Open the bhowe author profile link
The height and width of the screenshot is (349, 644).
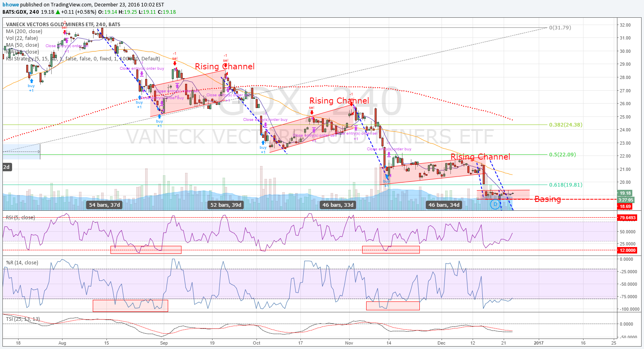tap(10, 5)
